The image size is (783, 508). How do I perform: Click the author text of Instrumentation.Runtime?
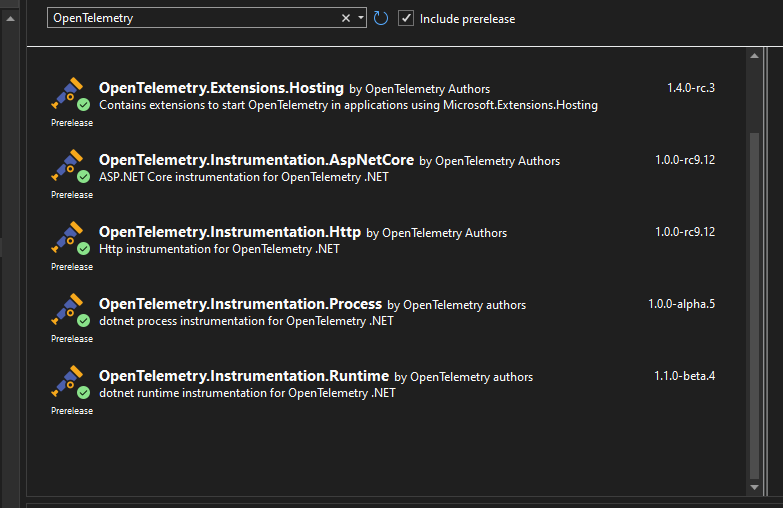click(x=463, y=377)
